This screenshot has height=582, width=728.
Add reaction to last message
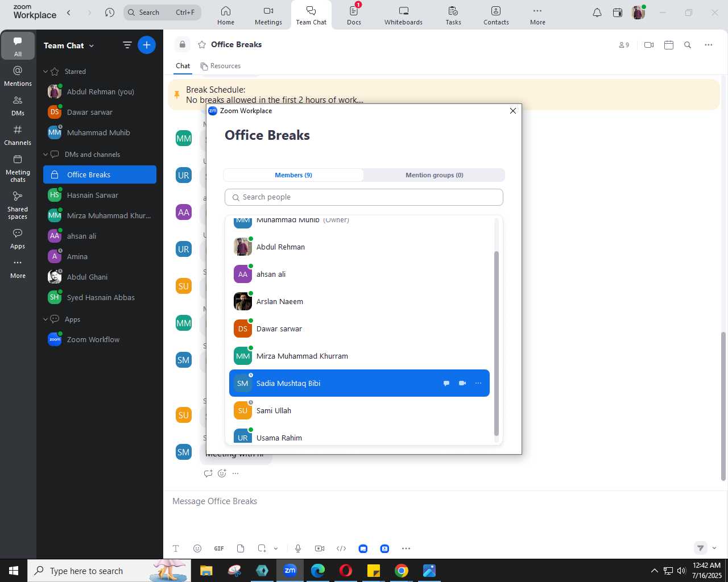click(222, 473)
